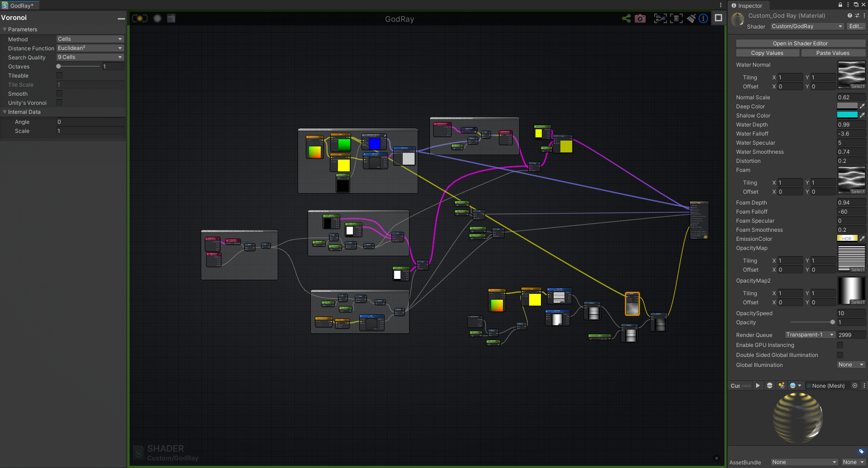Enable GPU Instancing checkbox
This screenshot has height=468, width=868.
coord(840,345)
